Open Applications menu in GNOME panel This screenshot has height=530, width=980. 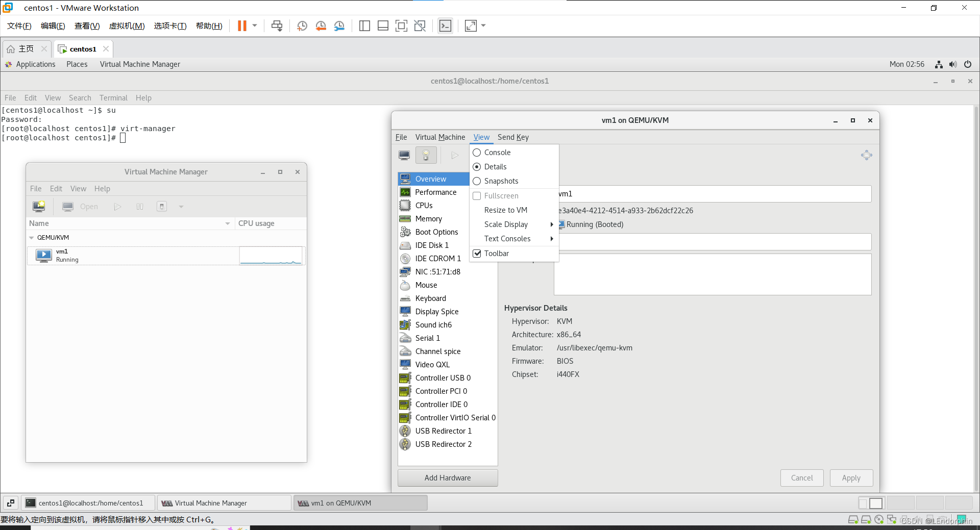[x=35, y=64]
